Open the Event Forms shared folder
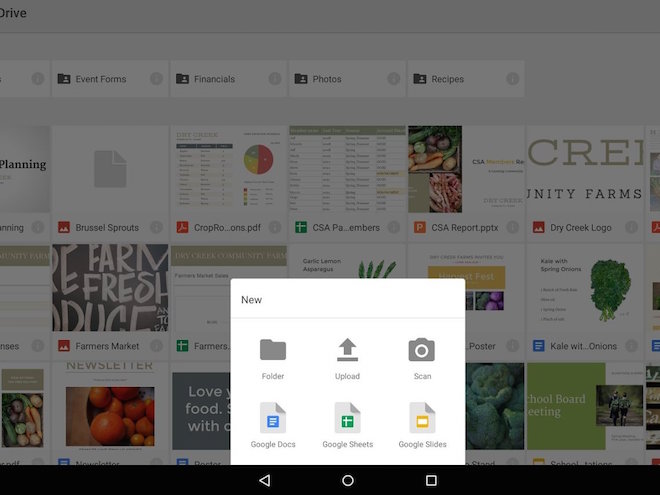 pyautogui.click(x=110, y=79)
